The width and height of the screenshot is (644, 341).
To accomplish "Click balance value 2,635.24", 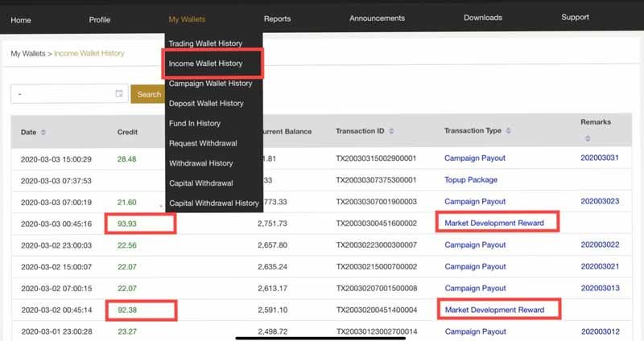I will (273, 267).
